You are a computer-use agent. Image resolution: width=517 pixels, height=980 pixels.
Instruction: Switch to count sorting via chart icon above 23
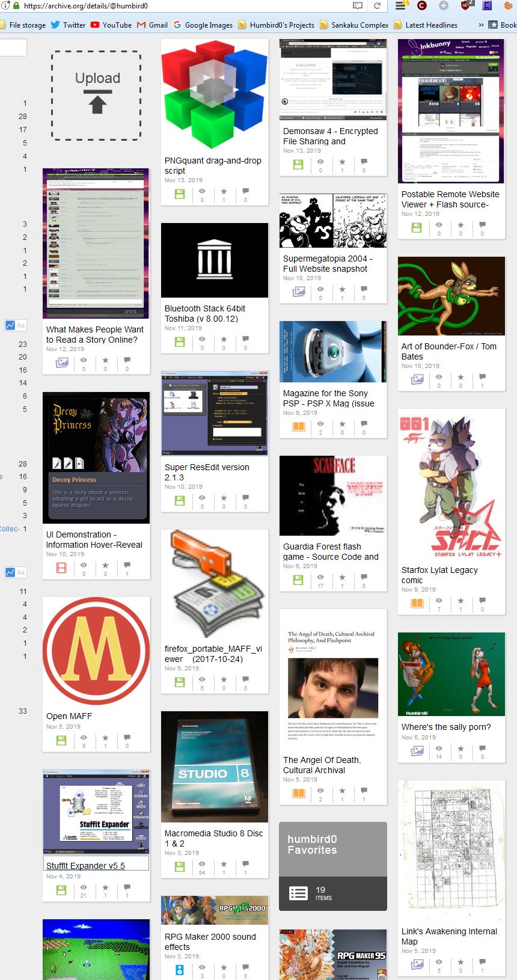point(10,325)
